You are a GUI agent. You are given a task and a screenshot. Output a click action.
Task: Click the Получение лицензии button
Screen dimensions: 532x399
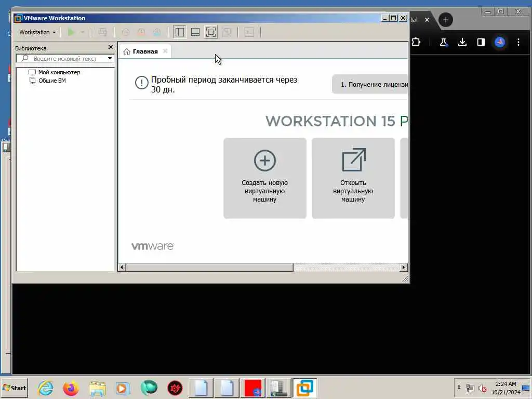point(370,84)
